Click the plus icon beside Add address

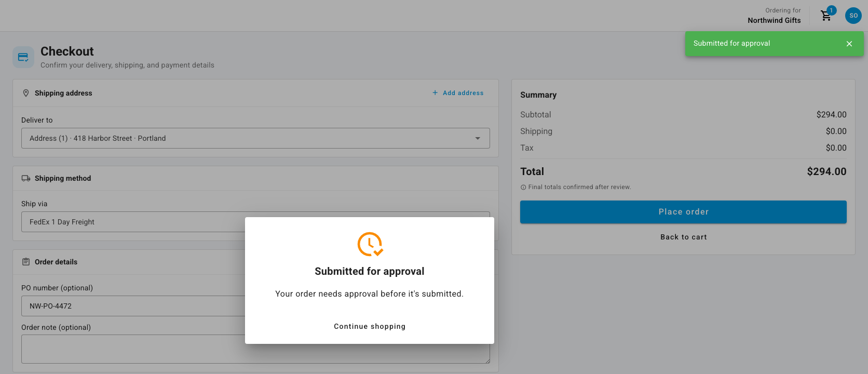(x=435, y=93)
